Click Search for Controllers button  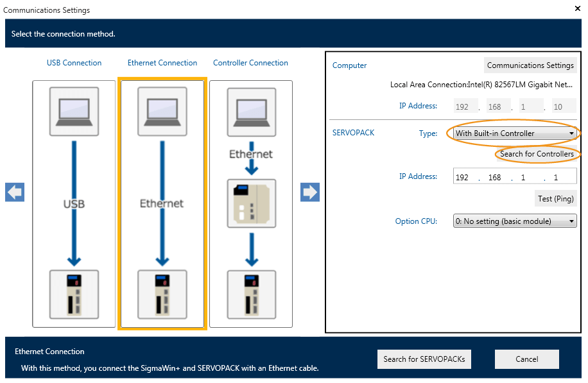click(x=537, y=154)
